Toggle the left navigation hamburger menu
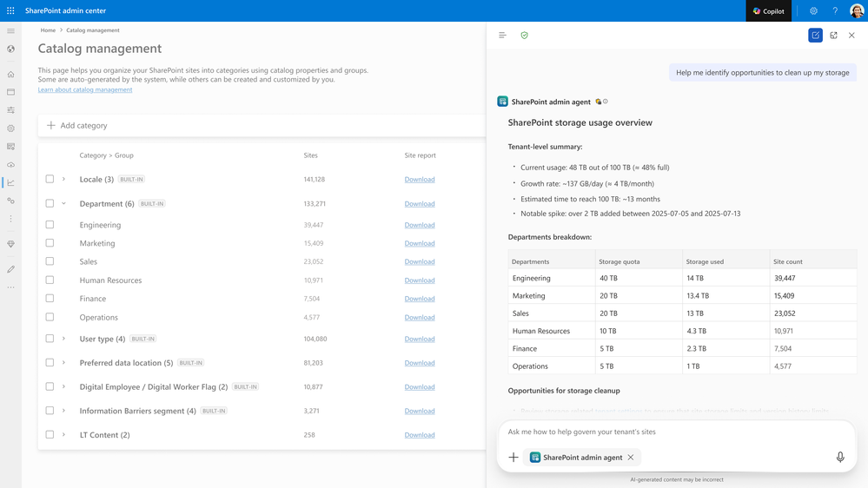Image resolution: width=868 pixels, height=488 pixels. tap(10, 31)
